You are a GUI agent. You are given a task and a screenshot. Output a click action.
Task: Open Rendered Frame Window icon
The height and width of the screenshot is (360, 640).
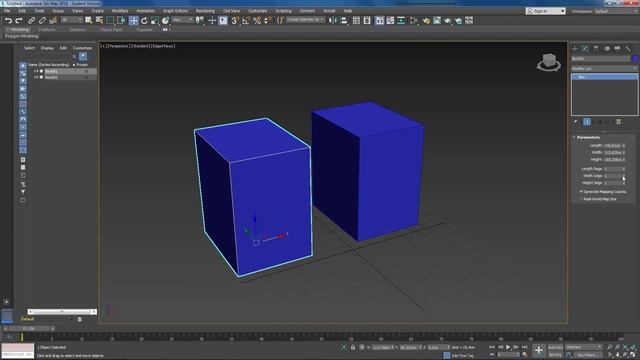437,20
